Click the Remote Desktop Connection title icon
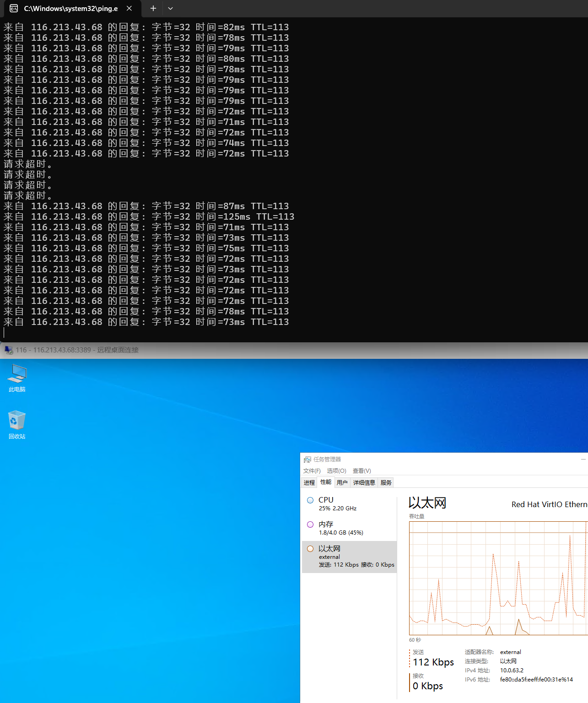The height and width of the screenshot is (703, 588). pyautogui.click(x=8, y=350)
